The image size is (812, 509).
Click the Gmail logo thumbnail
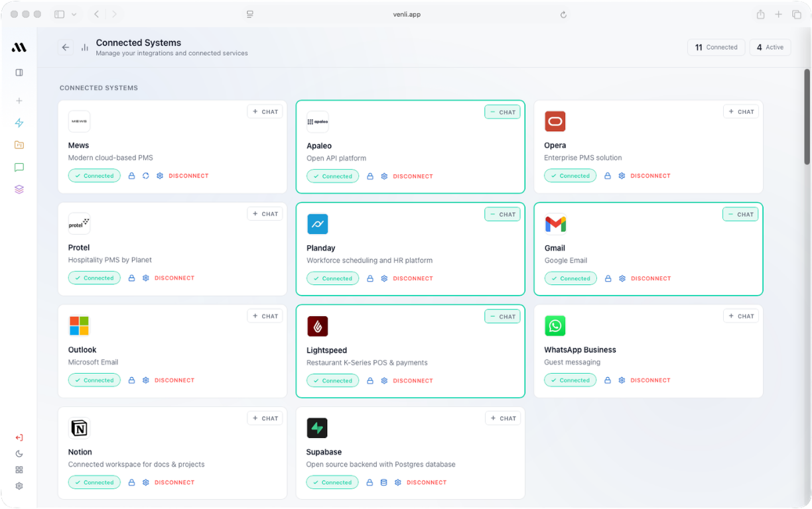tap(555, 224)
